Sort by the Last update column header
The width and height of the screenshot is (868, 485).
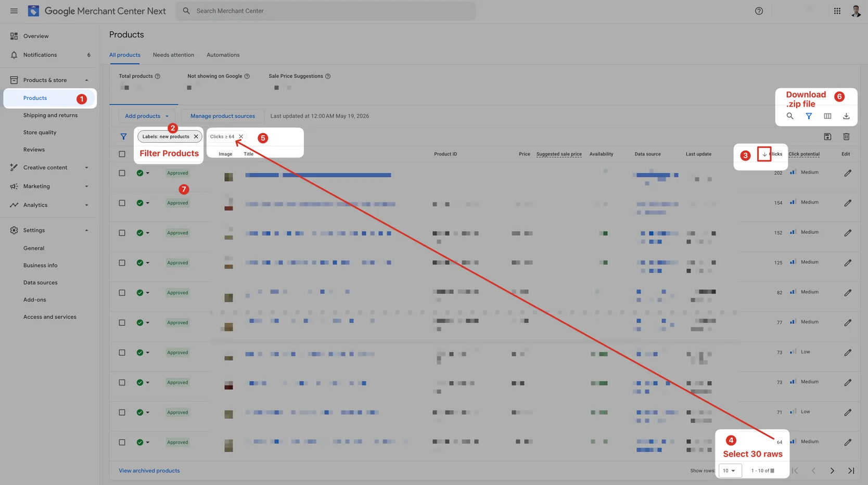(x=698, y=154)
